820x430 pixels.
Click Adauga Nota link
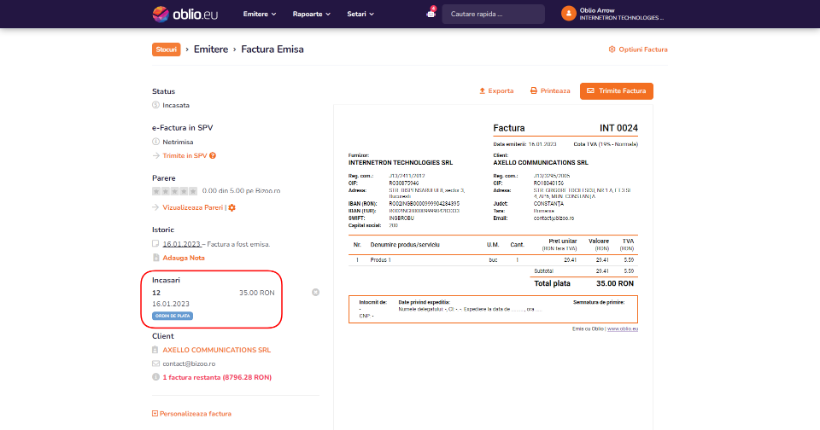pos(184,258)
